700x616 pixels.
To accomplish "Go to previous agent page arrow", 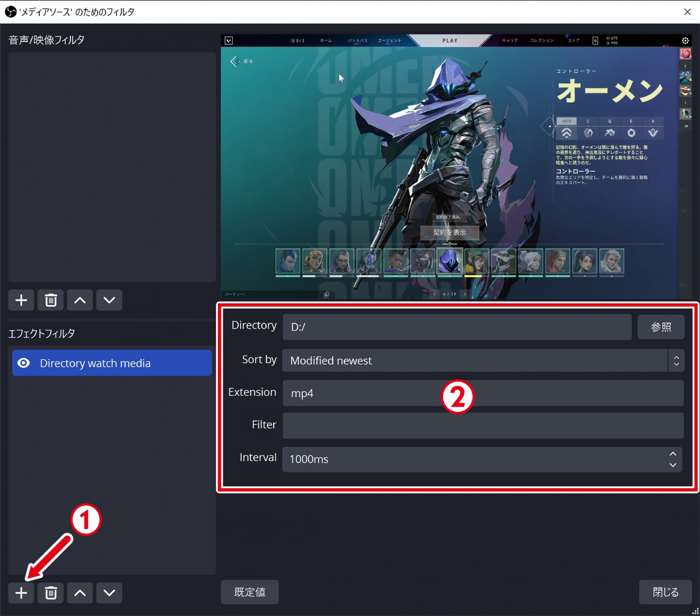I will point(434,294).
